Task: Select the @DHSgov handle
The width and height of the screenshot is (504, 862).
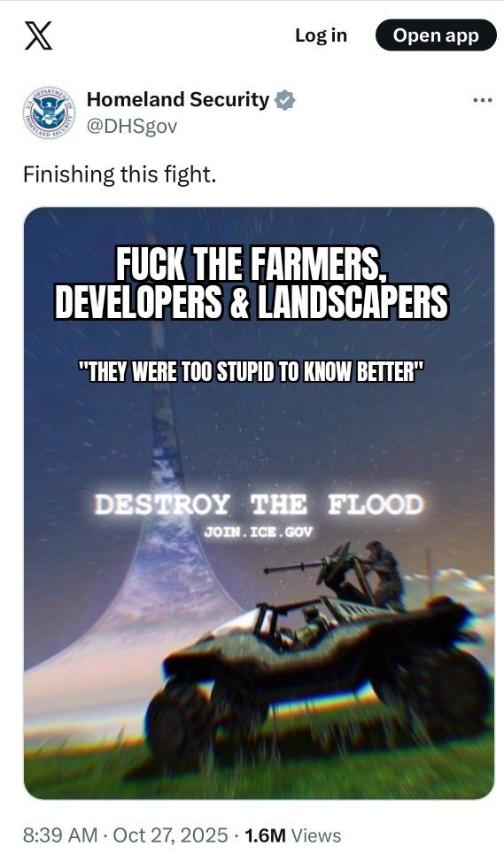Action: (132, 126)
